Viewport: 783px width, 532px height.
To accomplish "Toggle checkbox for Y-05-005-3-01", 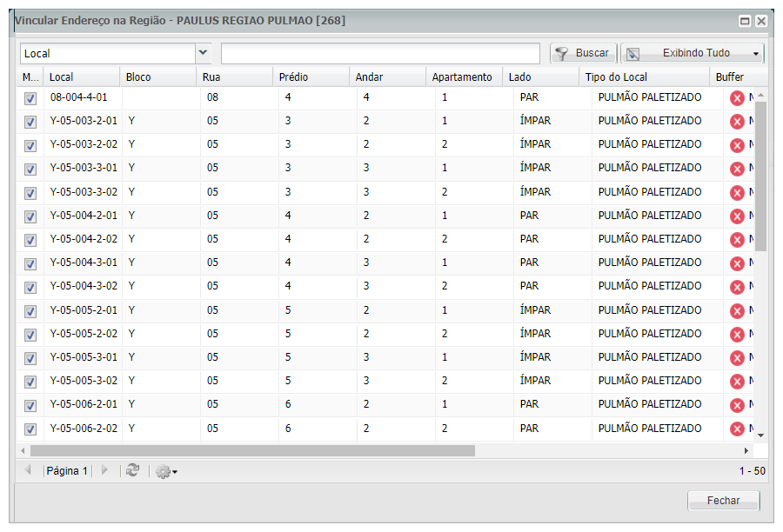I will point(30,358).
